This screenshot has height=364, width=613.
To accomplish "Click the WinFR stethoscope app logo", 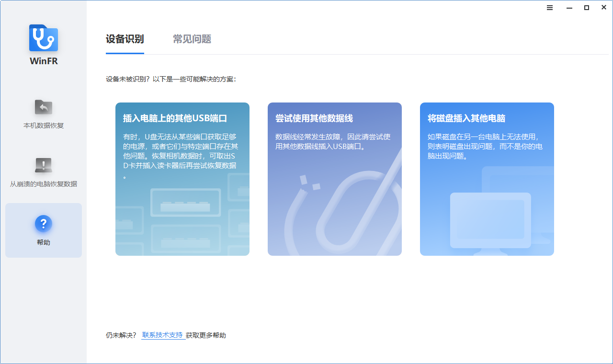I will tap(43, 38).
